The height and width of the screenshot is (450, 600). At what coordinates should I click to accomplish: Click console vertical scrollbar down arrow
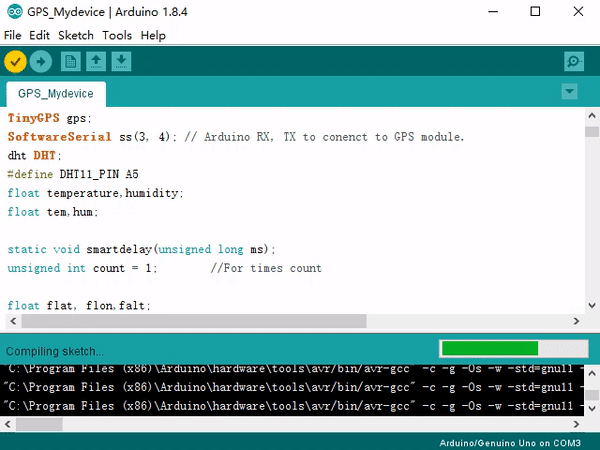click(592, 408)
